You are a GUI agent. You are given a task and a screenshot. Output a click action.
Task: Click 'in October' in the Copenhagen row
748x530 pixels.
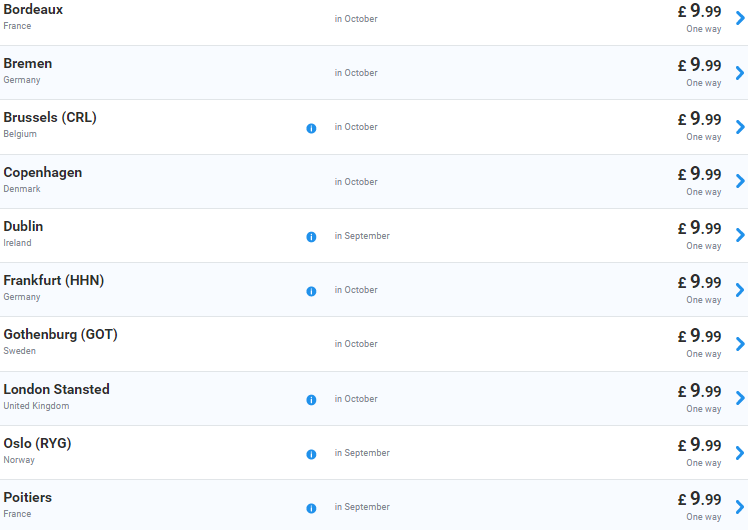click(356, 182)
